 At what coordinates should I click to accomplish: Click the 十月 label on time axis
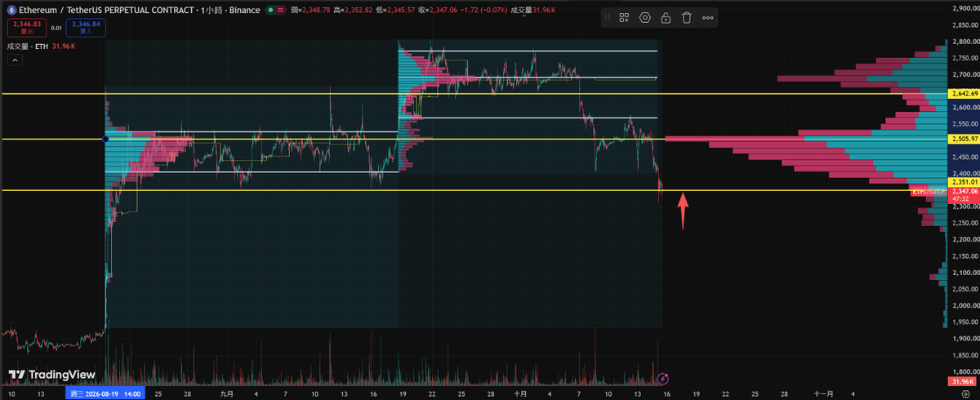pos(519,393)
